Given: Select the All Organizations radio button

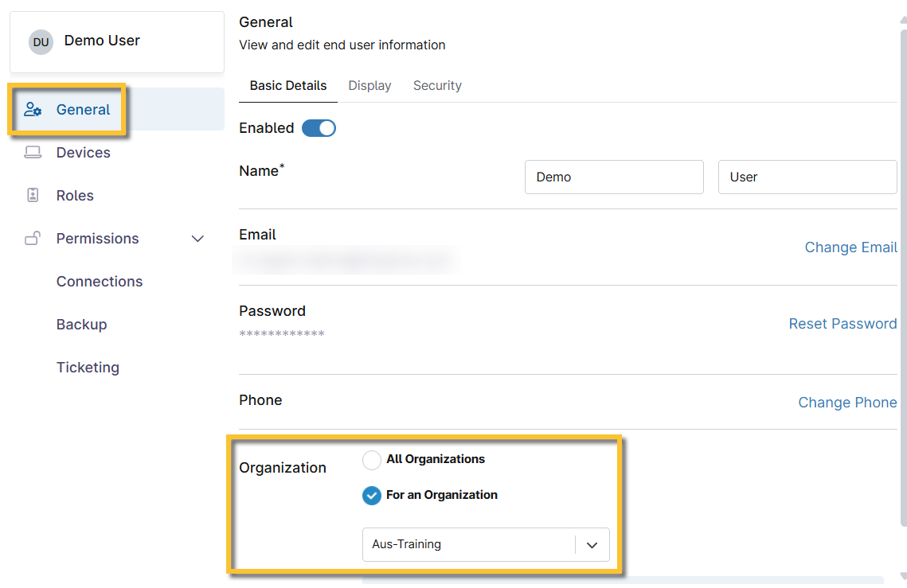Looking at the screenshot, I should click(372, 460).
